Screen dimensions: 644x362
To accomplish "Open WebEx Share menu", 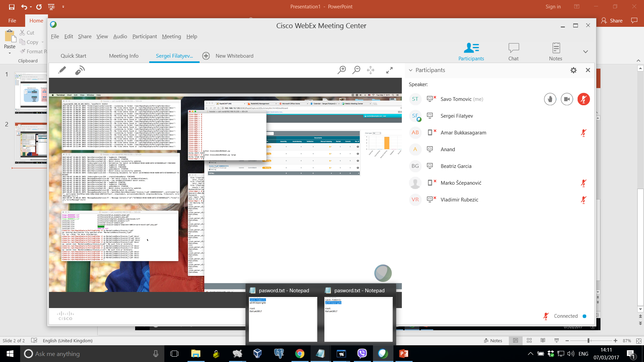I will 85,37.
